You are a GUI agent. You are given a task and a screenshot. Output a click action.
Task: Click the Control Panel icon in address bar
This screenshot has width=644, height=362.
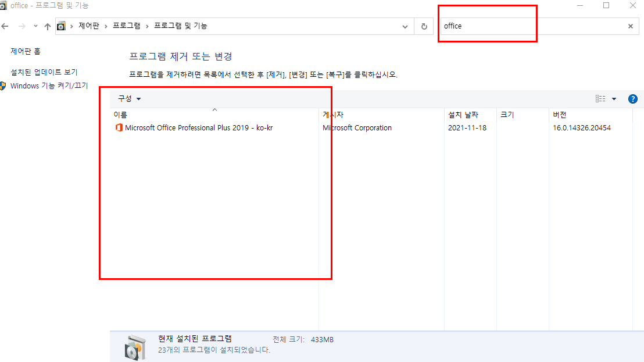[x=61, y=26]
